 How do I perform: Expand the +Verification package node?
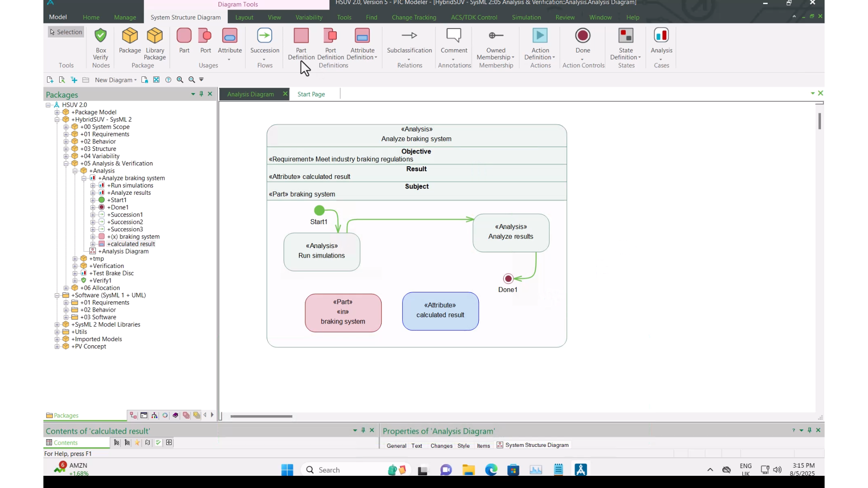coord(75,266)
